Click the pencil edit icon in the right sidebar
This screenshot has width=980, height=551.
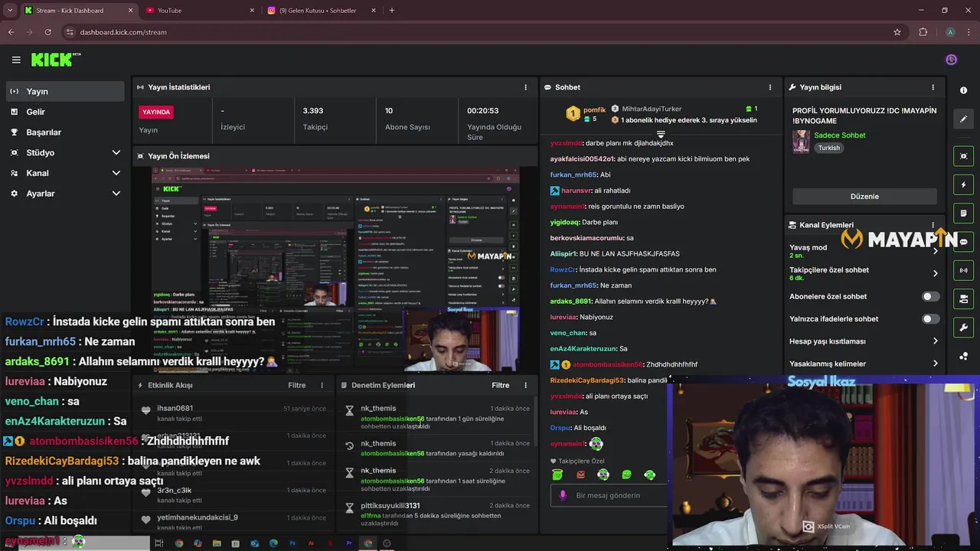pyautogui.click(x=963, y=119)
